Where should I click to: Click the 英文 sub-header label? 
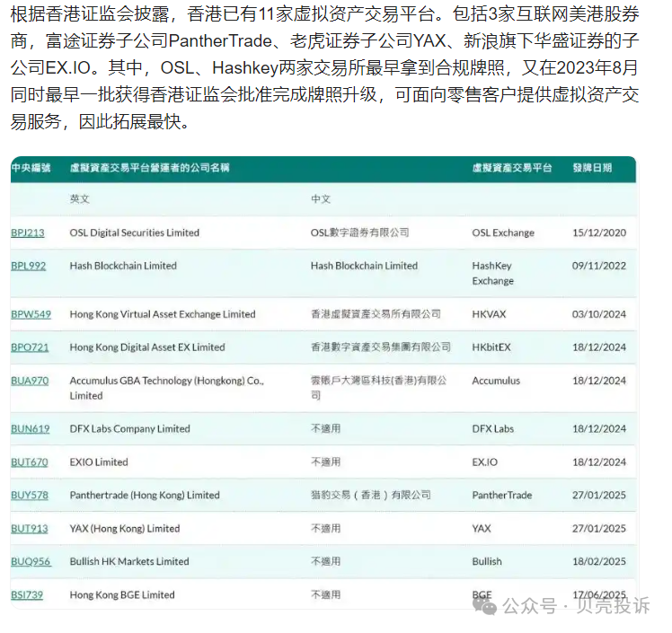click(x=80, y=199)
